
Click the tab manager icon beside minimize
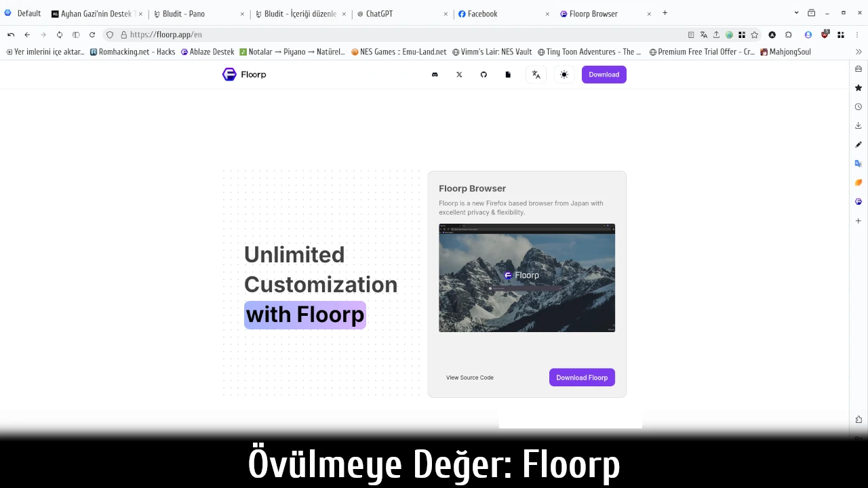[811, 13]
